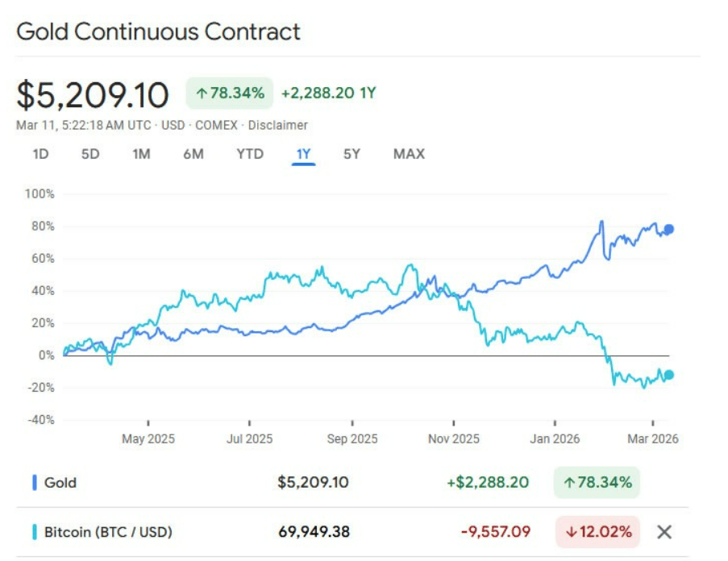The image size is (728, 561).
Task: Select the cyan Bitcoin legend marker
Action: (33, 532)
